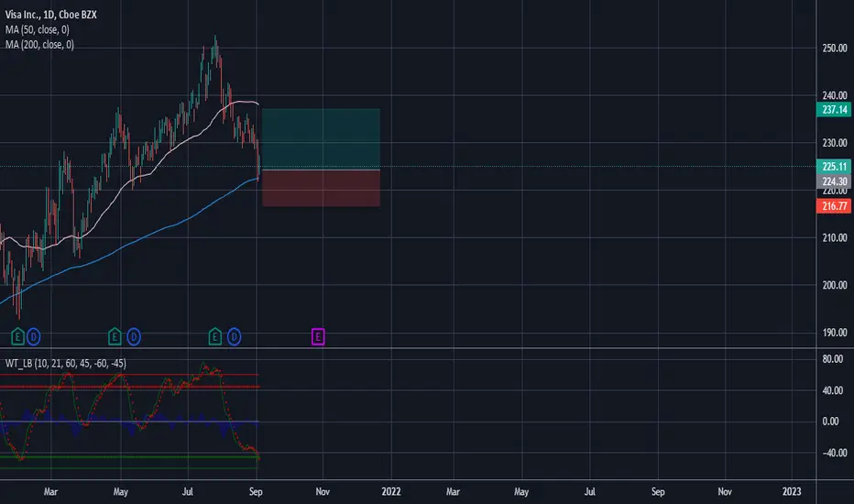Screen dimensions: 854x504
Task: Select the Visa Inc., 1D, Cboe BZX title
Action: click(51, 15)
